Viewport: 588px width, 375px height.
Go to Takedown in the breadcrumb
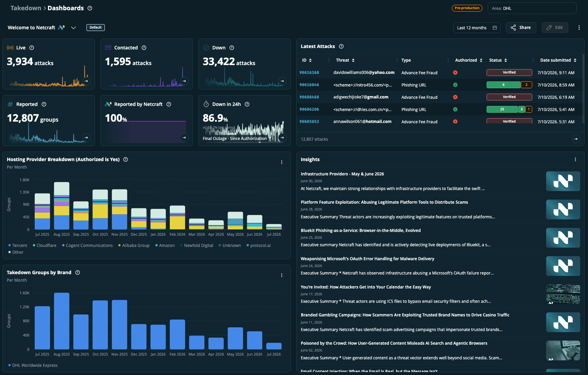pyautogui.click(x=26, y=8)
